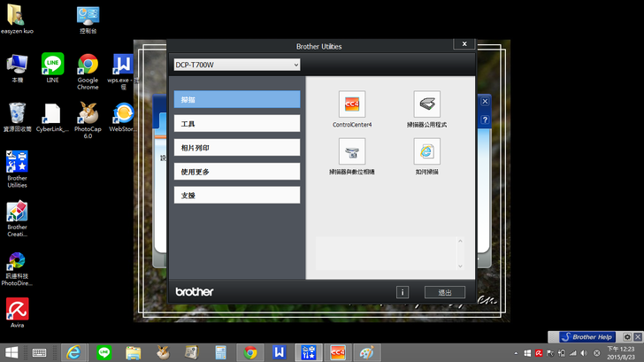The image size is (644, 362).
Task: Click the help question mark behind dialog
Action: point(485,119)
